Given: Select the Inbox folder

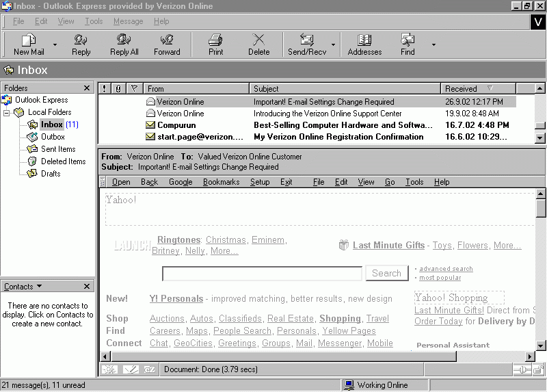Looking at the screenshot, I should (x=52, y=125).
